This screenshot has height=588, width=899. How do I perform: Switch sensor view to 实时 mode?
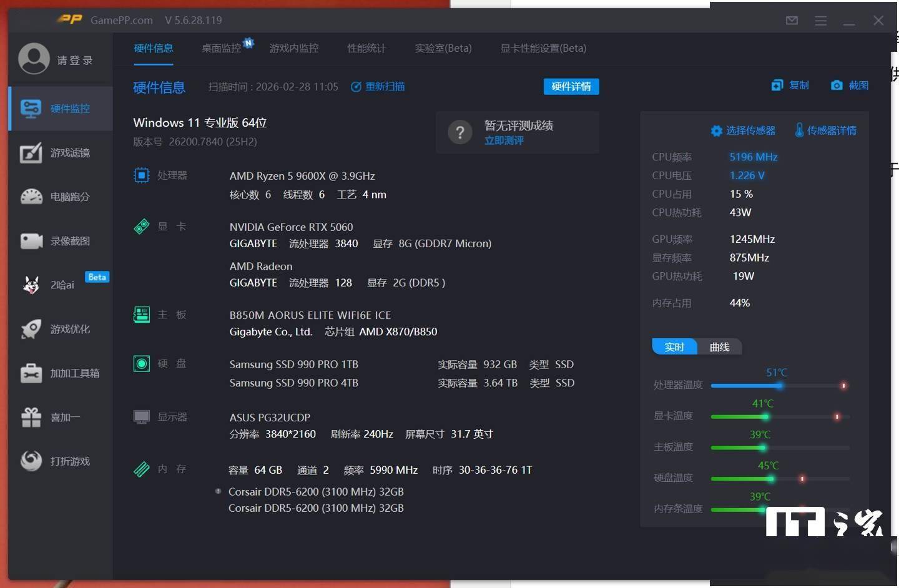coord(674,347)
